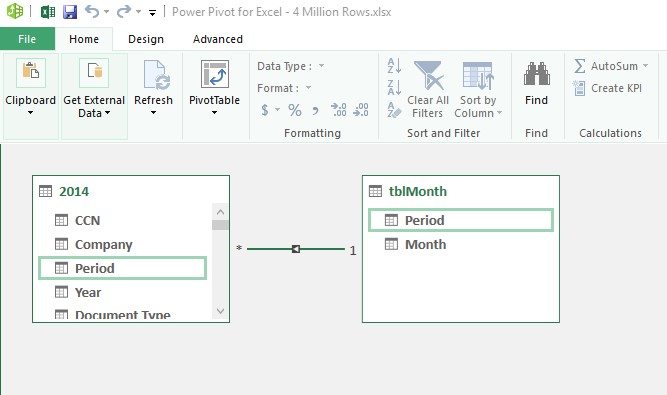Switch to the Advanced tab
Image resolution: width=667 pixels, height=395 pixels.
(218, 39)
